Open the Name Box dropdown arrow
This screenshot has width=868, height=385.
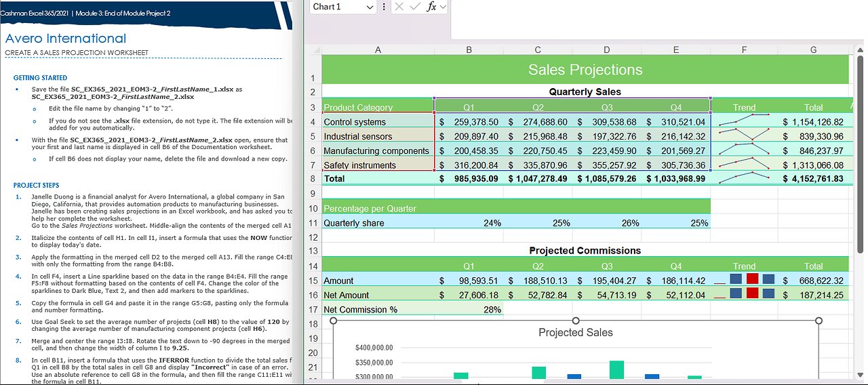click(370, 7)
